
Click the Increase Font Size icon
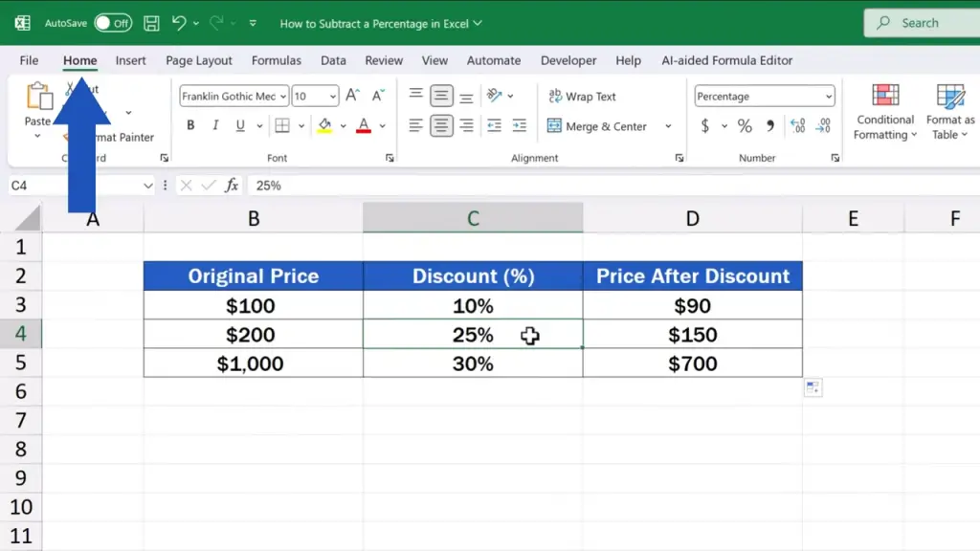[352, 96]
